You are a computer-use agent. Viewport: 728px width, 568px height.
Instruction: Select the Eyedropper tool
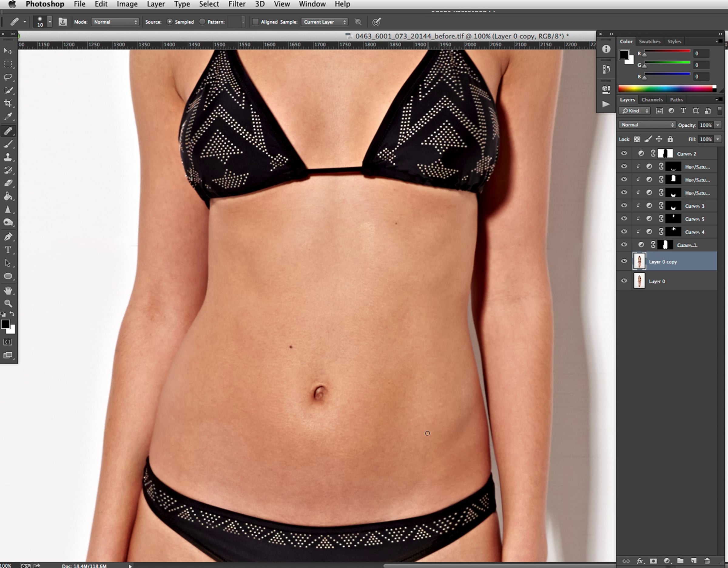pyautogui.click(x=8, y=116)
